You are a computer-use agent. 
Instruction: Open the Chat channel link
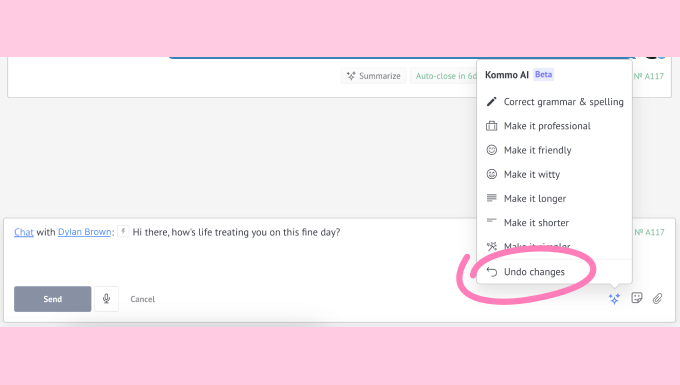coord(24,232)
